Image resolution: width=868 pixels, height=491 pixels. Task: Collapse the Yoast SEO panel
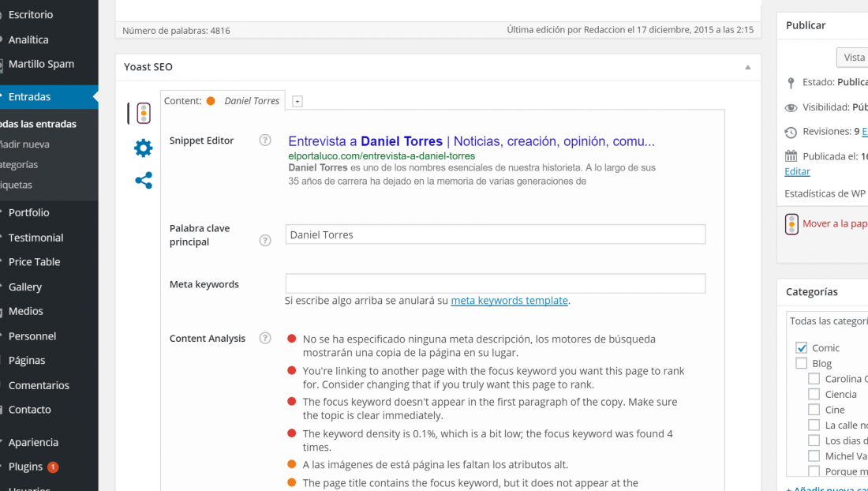pyautogui.click(x=748, y=68)
